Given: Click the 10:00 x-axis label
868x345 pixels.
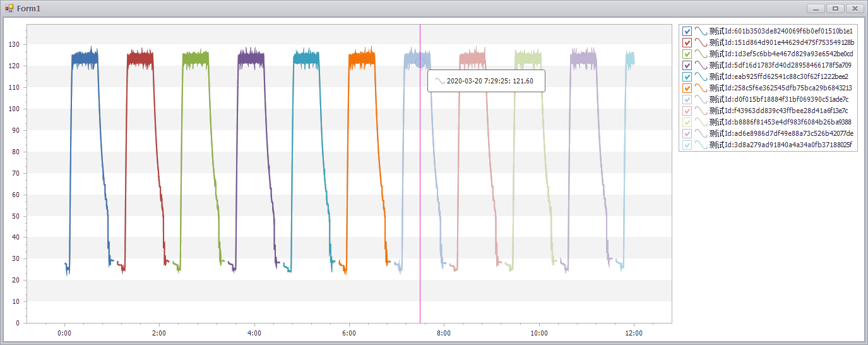Looking at the screenshot, I should (x=539, y=333).
